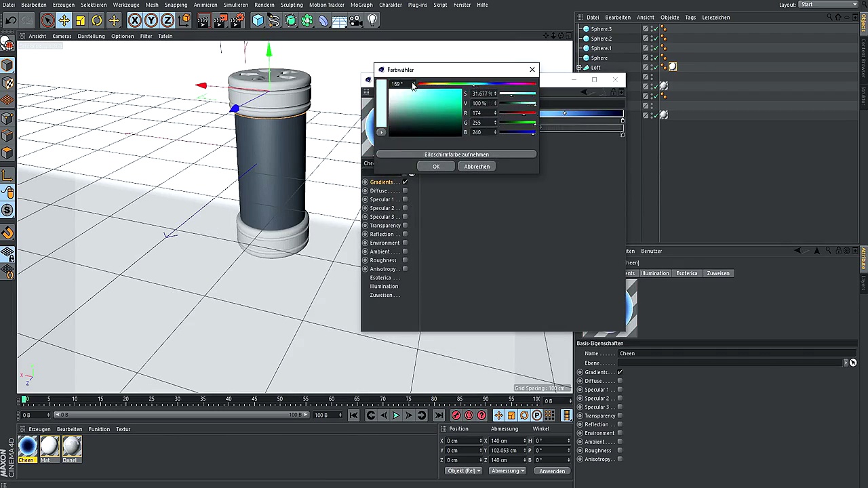Select the Move tool in top toolbar

pyautogui.click(x=64, y=21)
